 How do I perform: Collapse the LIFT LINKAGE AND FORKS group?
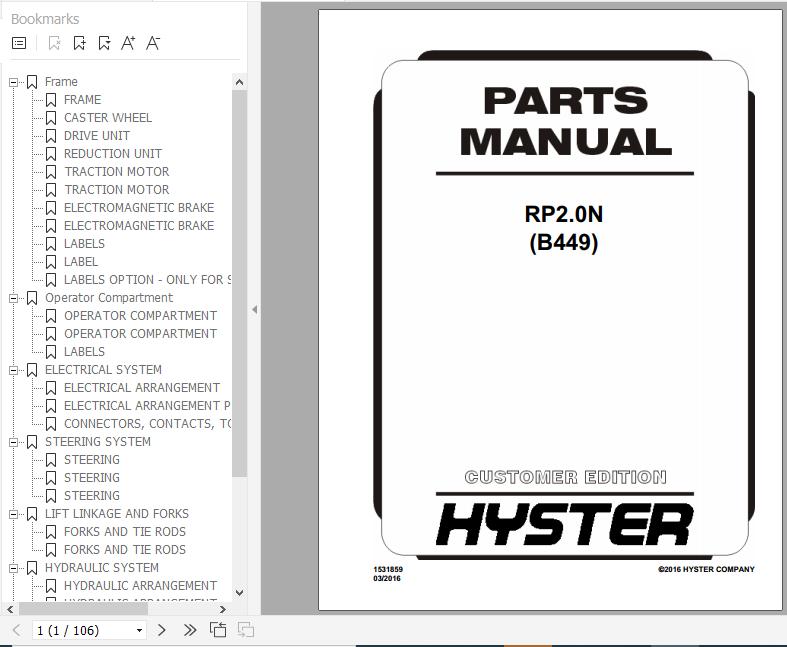14,514
